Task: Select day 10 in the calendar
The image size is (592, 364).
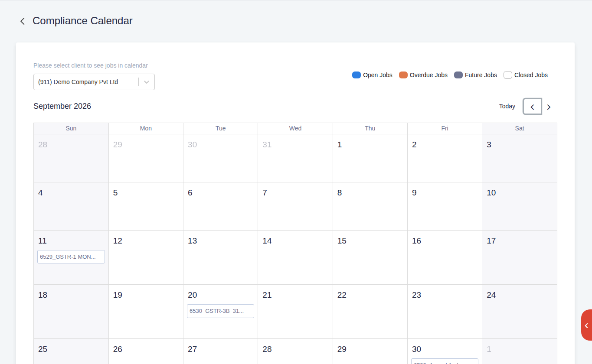Action: pos(491,193)
